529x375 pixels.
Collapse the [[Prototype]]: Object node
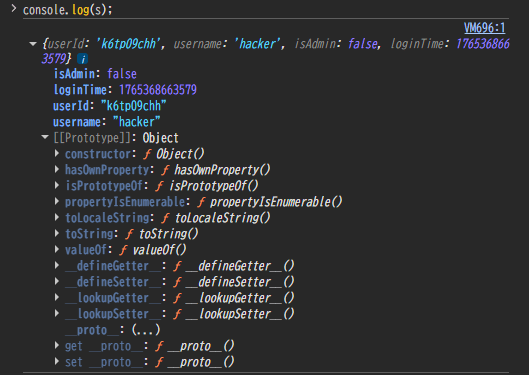click(45, 137)
